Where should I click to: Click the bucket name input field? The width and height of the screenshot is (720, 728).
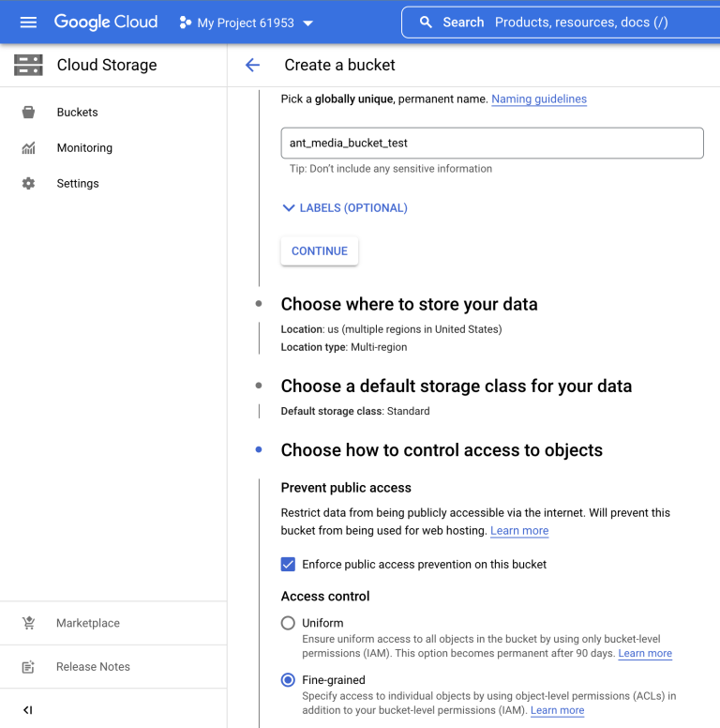[x=492, y=143]
